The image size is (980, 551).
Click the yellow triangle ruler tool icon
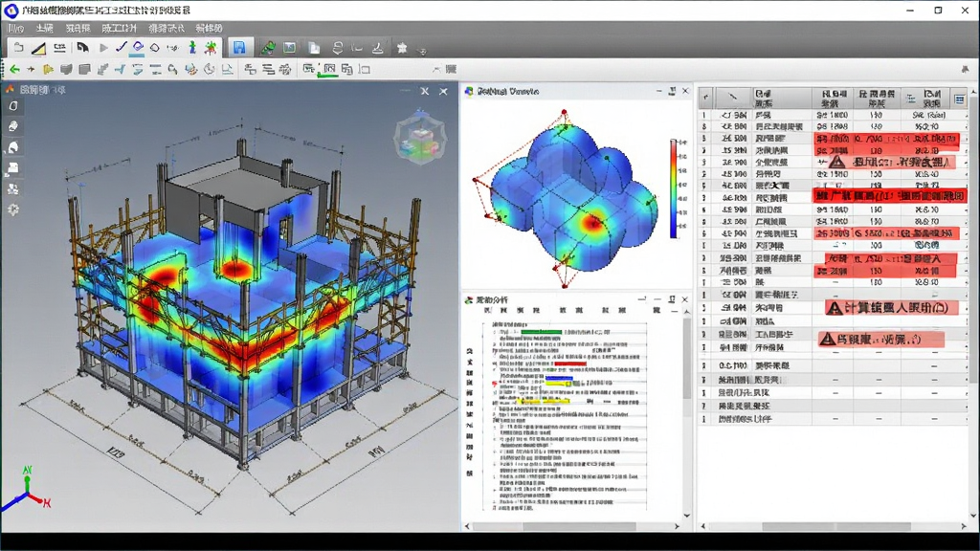pos(38,48)
